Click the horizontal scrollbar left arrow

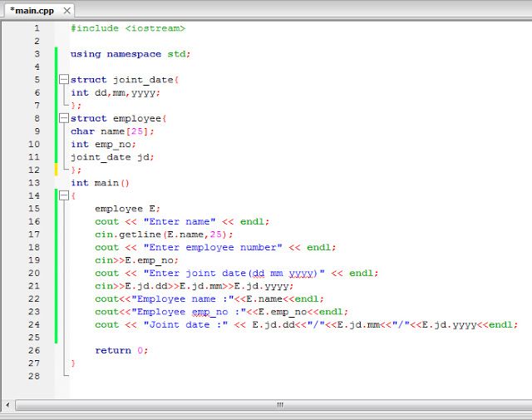pos(7,405)
